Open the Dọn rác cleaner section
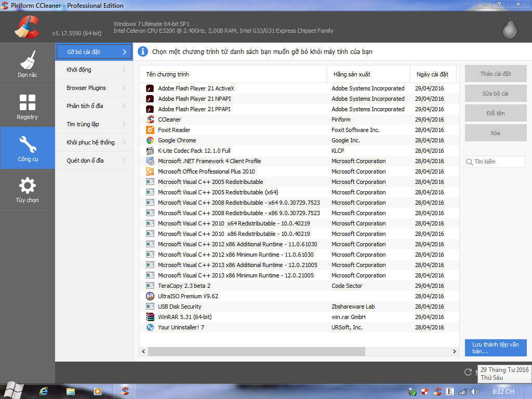This screenshot has width=532, height=399. pos(28,64)
